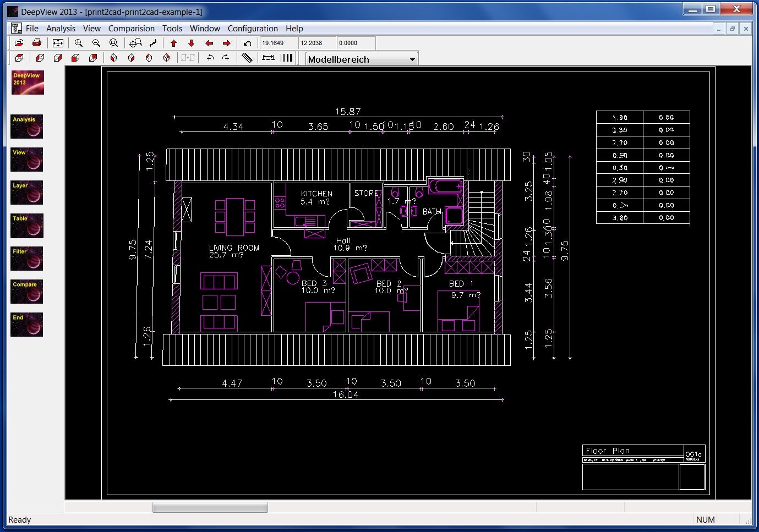Click the Filter sidebar button
The width and height of the screenshot is (759, 532).
(26, 259)
